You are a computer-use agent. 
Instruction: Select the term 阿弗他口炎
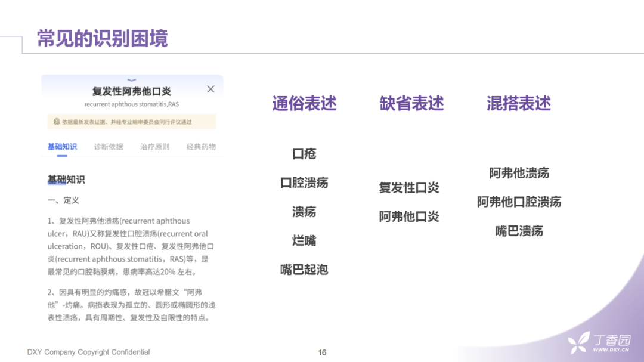[409, 216]
